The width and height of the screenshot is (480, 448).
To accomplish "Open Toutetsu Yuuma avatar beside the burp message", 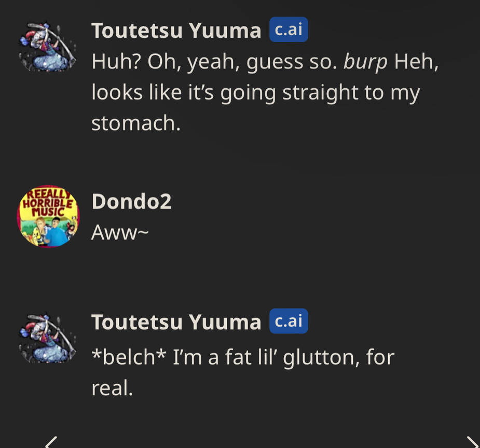I will [x=48, y=47].
